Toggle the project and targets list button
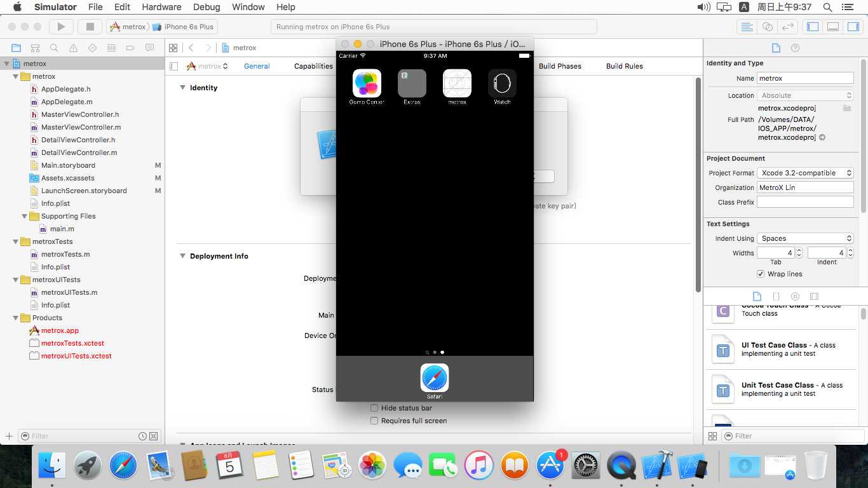 (x=174, y=66)
